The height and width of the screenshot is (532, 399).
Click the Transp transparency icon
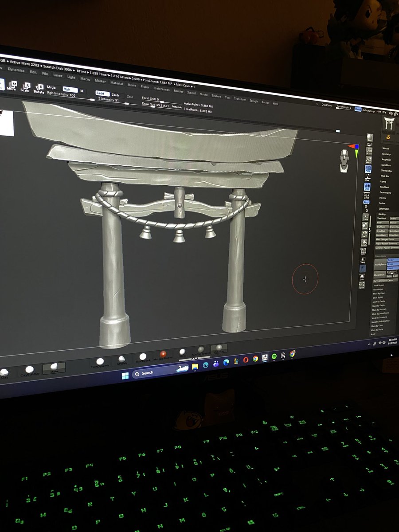pos(363,260)
